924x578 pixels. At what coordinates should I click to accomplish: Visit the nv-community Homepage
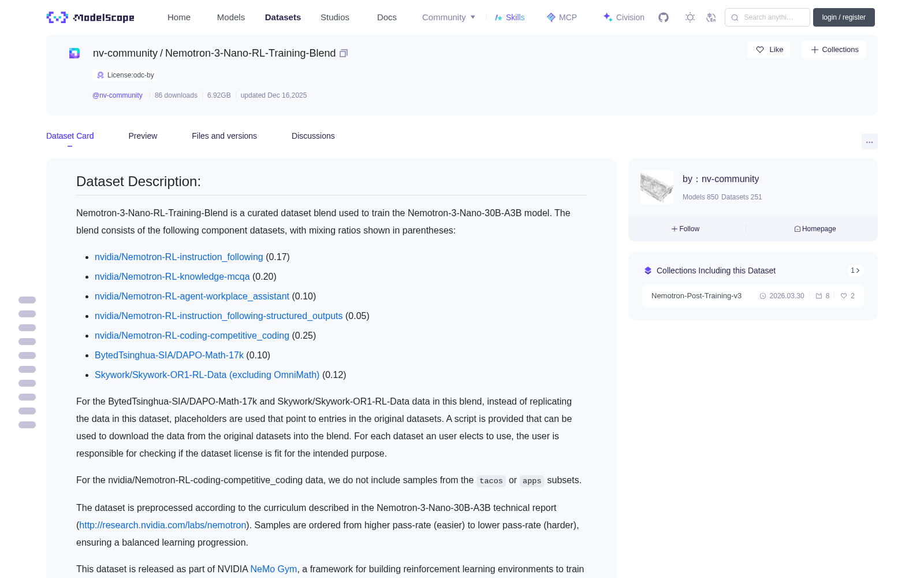[815, 229]
